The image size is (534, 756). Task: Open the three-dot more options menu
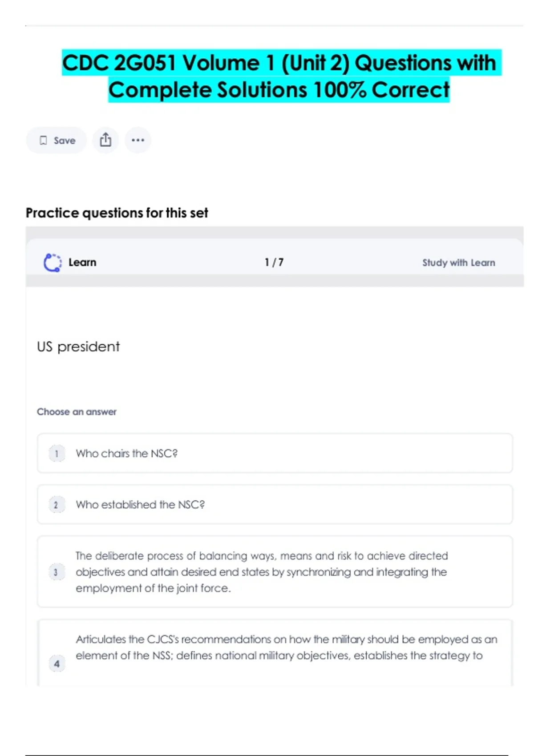click(x=138, y=140)
